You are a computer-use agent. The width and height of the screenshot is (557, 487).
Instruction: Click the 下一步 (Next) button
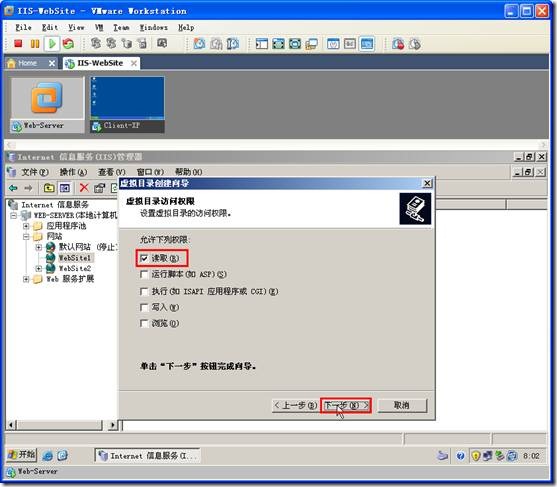pyautogui.click(x=346, y=405)
